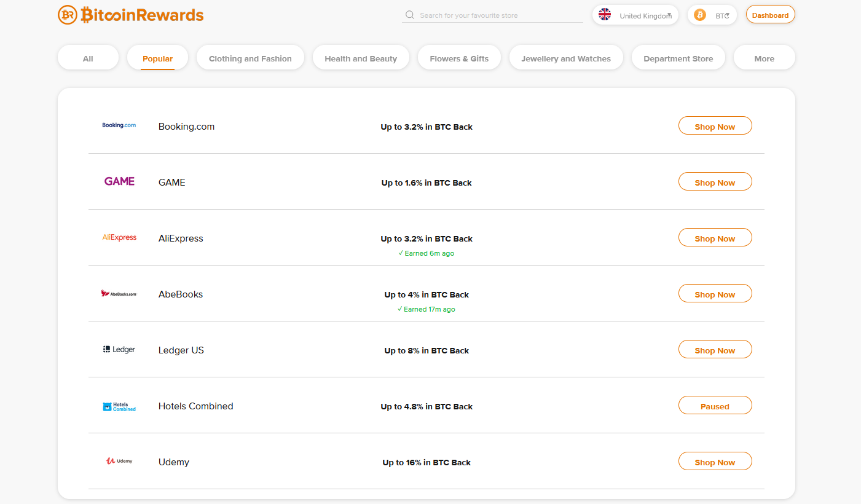
Task: Click the AbeBooks store name
Action: pyautogui.click(x=181, y=294)
